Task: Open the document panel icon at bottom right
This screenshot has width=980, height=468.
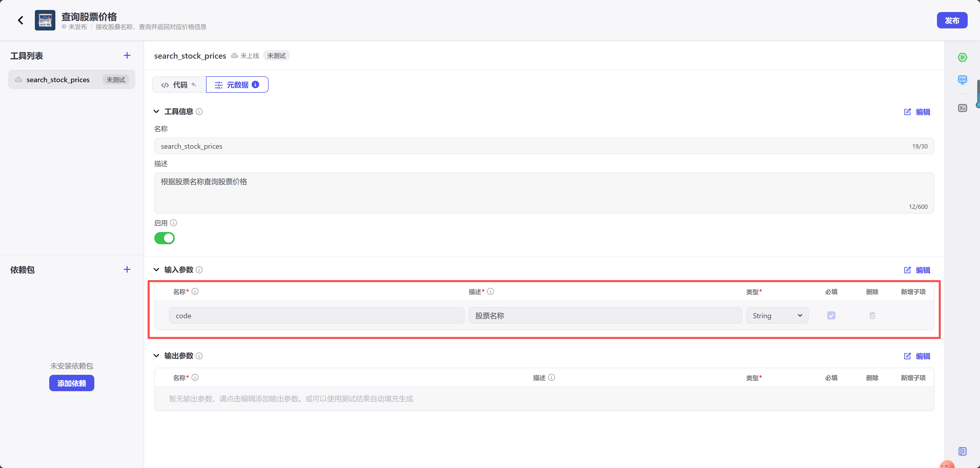Action: 962,451
